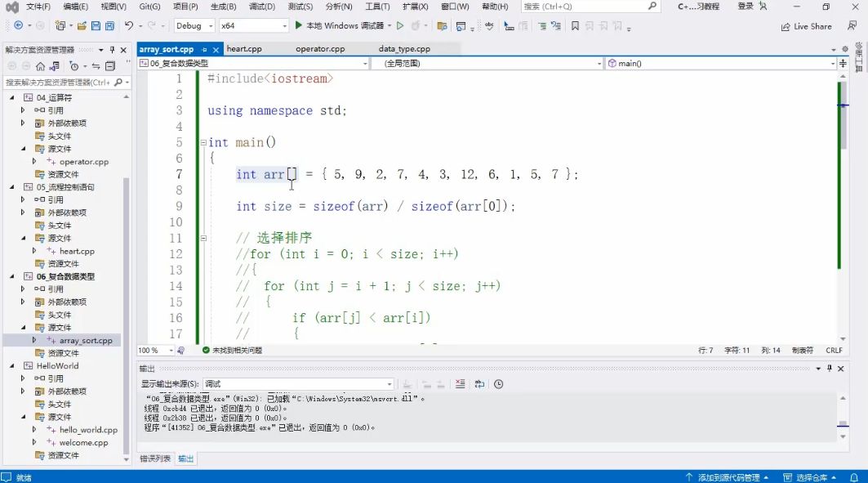The image size is (868, 483).
Task: Toggle timestamps clock icon in Output panel
Action: [498, 384]
